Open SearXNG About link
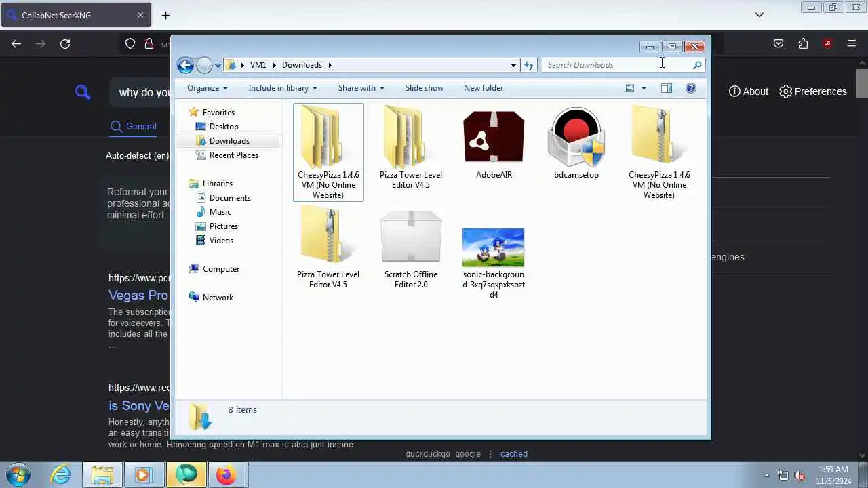This screenshot has width=868, height=488. (749, 91)
